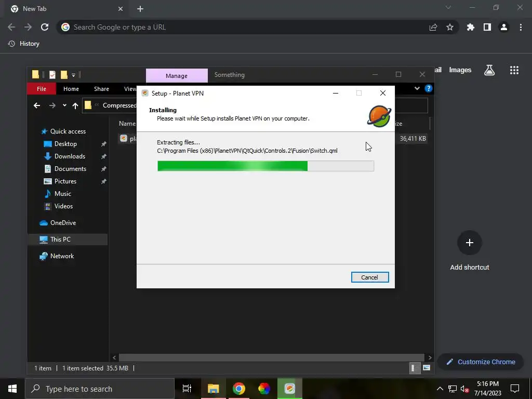Expand the Explorer ribbon chevron
The width and height of the screenshot is (532, 399).
point(417,88)
